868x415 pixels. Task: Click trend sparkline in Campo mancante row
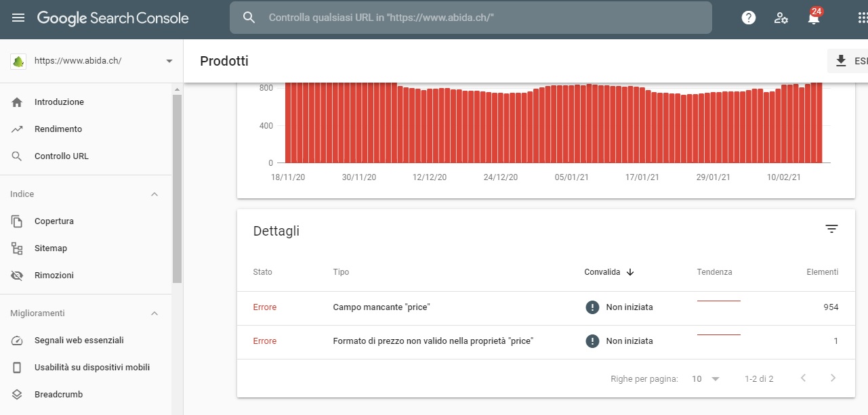[718, 301]
